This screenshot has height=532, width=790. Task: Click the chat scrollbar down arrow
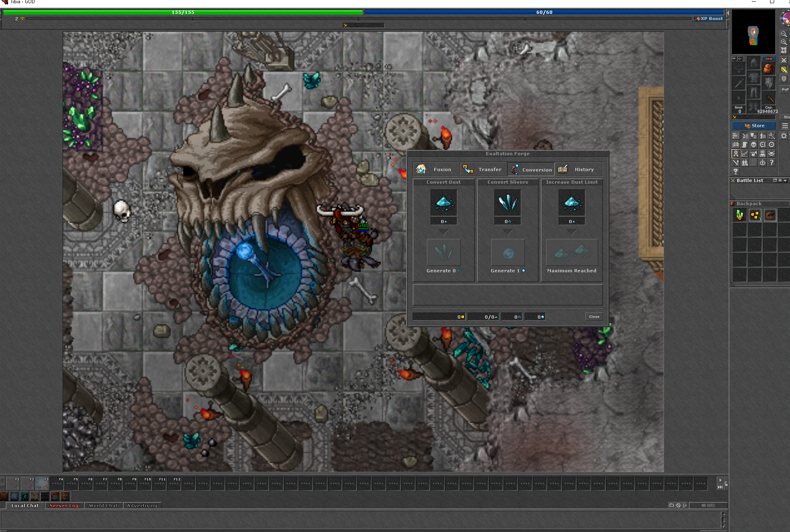723,526
